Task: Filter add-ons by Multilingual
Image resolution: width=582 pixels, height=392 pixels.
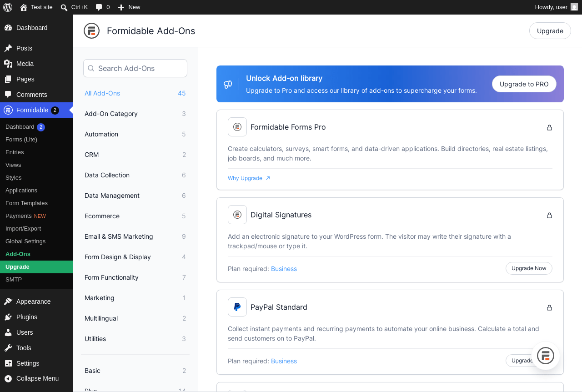Action: [x=135, y=318]
